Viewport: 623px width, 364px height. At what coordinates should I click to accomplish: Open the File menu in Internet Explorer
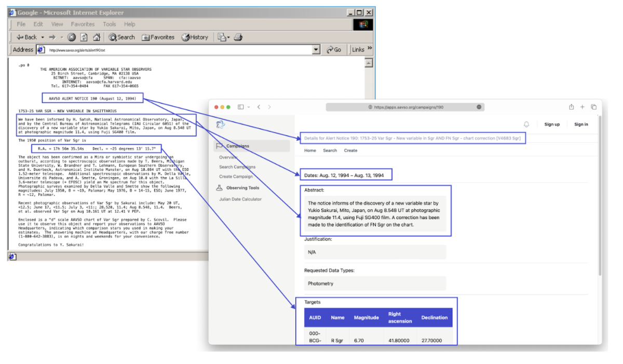click(21, 24)
